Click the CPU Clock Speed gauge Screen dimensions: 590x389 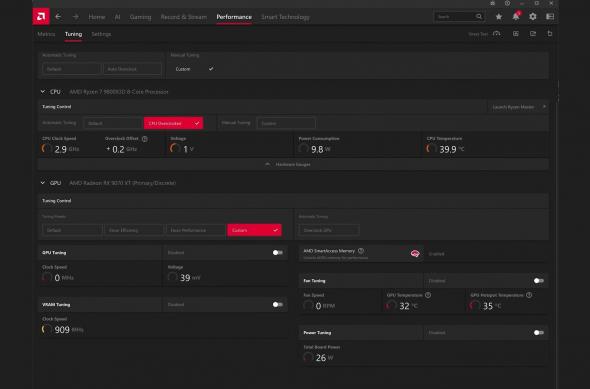46,149
